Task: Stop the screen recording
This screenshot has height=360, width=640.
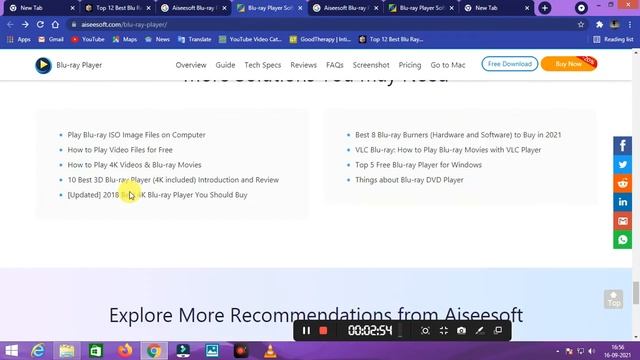Action: coord(323,331)
